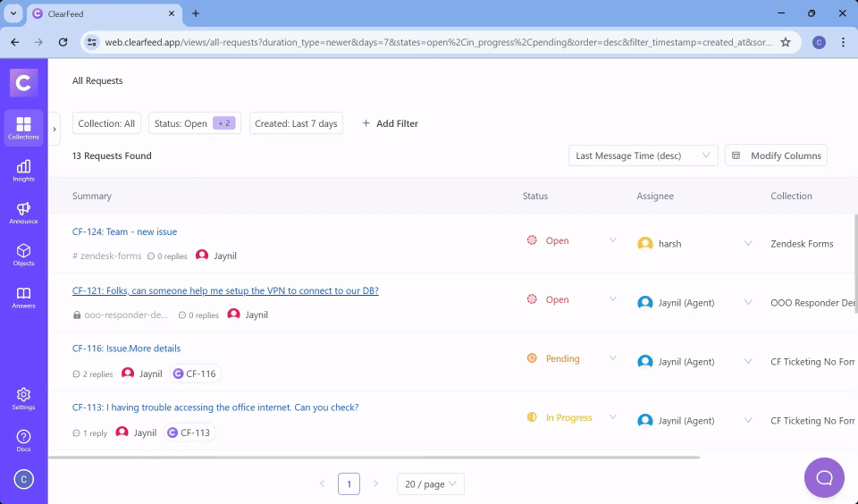Screen dimensions: 858x504
Task: Click the horizontal table scrollbar
Action: (x=374, y=458)
